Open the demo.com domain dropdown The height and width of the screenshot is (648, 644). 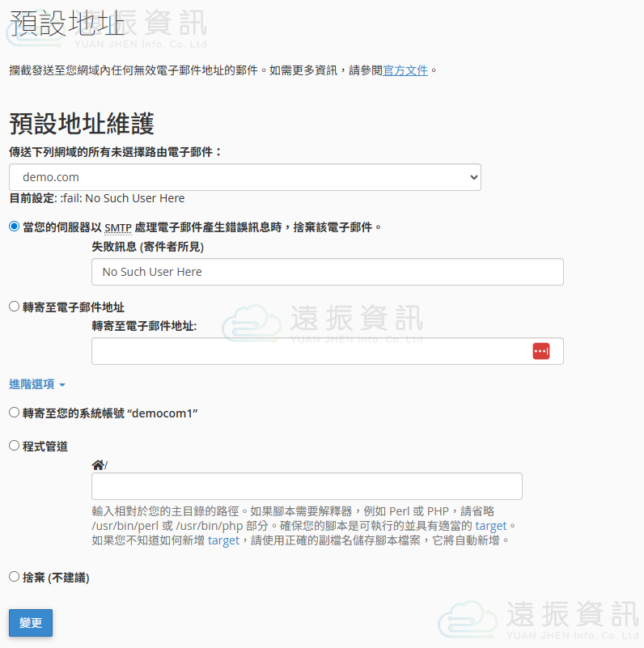pos(245,177)
